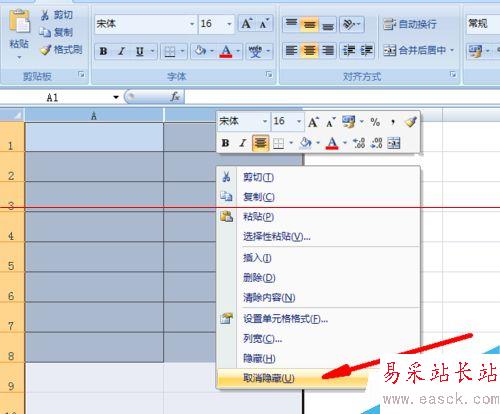
Task: Click mini toolbar accounting format icon
Action: tap(349, 122)
